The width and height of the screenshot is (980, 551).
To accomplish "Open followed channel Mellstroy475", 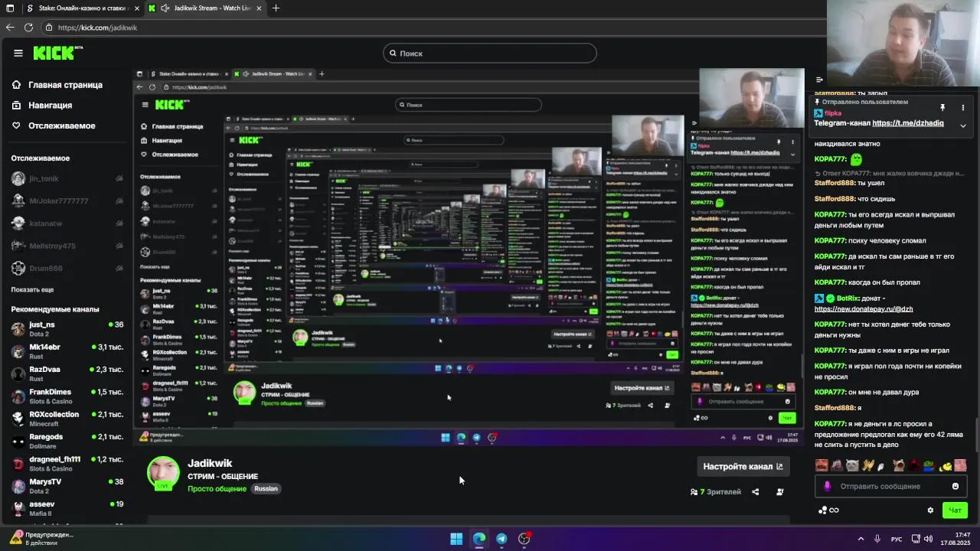I will click(x=67, y=246).
